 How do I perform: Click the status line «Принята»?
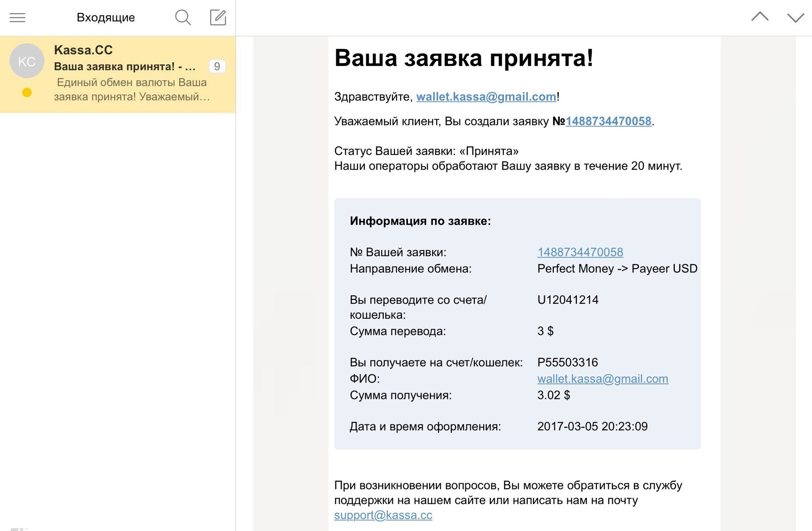click(x=426, y=151)
